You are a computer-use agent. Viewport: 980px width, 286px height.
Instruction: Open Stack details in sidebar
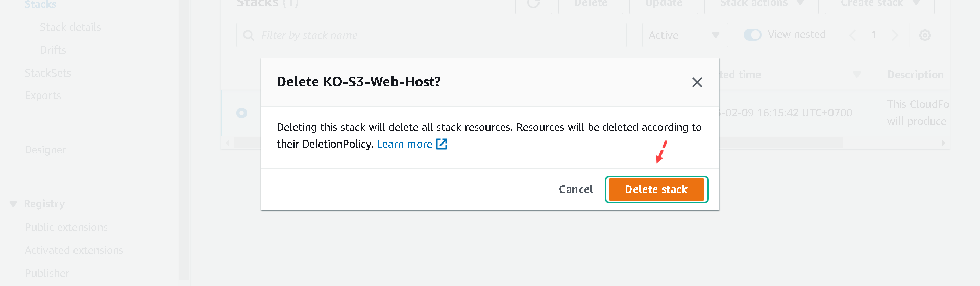point(70,27)
